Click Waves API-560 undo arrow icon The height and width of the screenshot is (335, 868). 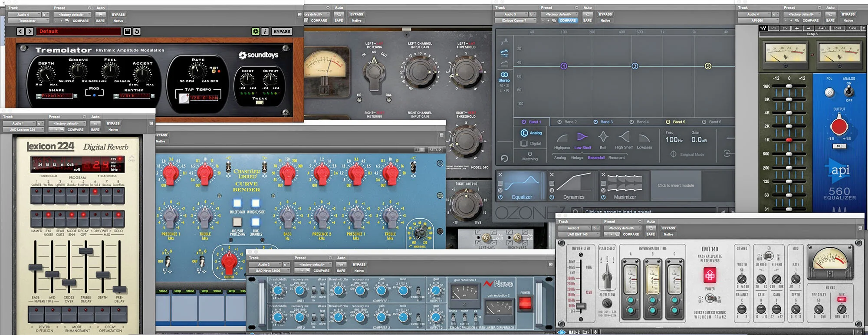coord(773,28)
